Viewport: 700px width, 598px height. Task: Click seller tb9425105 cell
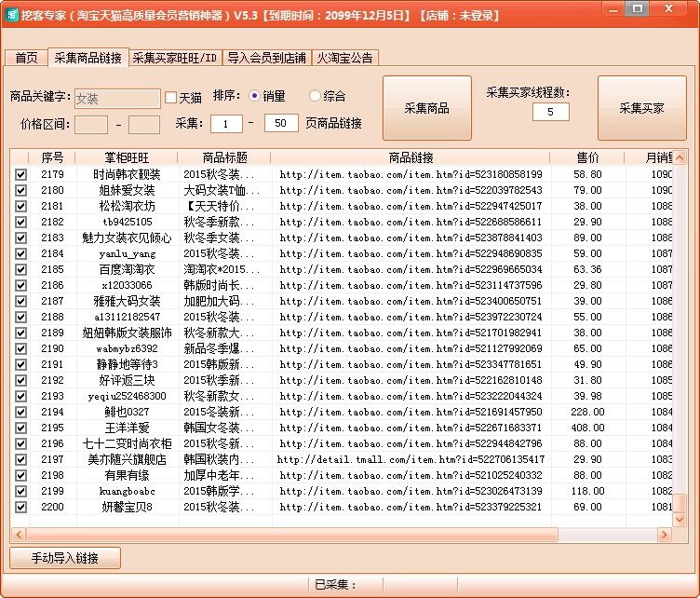(x=127, y=222)
